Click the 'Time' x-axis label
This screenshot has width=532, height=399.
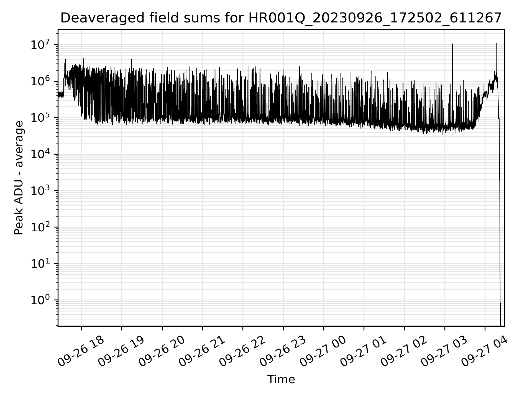pyautogui.click(x=281, y=379)
